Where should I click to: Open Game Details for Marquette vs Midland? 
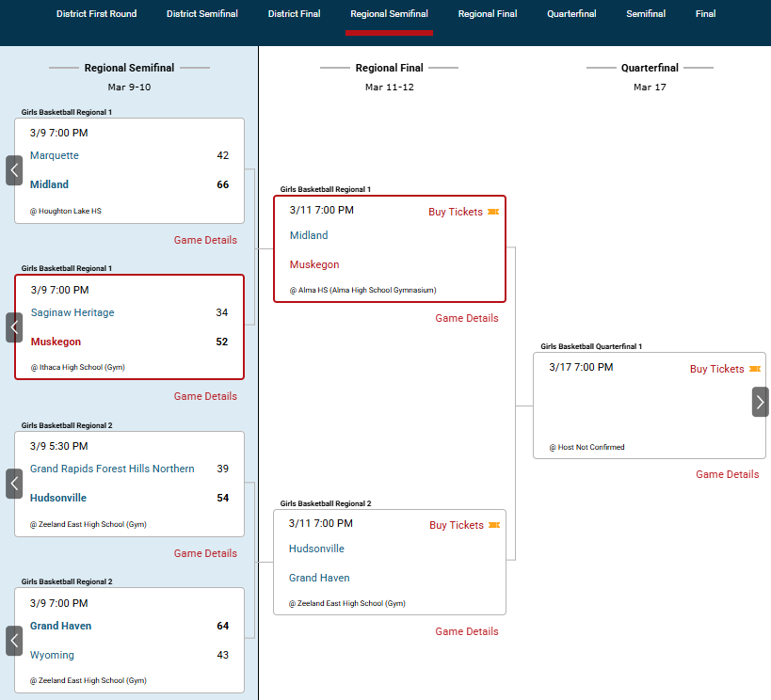pyautogui.click(x=205, y=240)
